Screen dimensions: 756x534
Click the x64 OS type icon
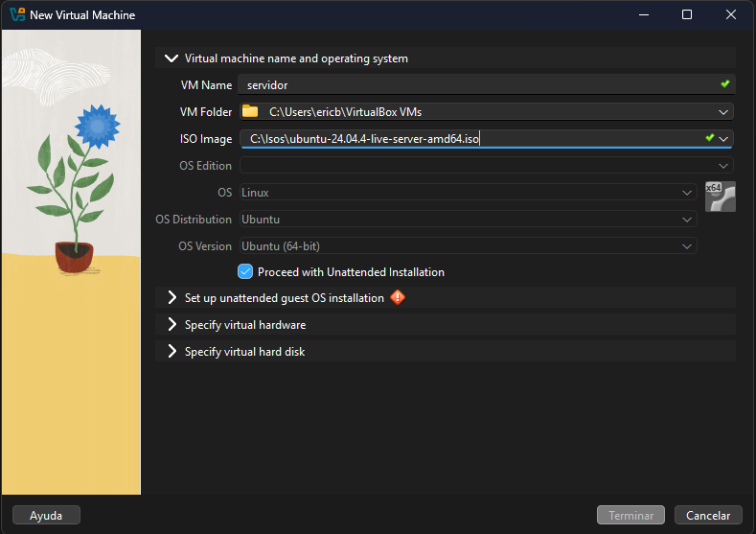click(721, 197)
